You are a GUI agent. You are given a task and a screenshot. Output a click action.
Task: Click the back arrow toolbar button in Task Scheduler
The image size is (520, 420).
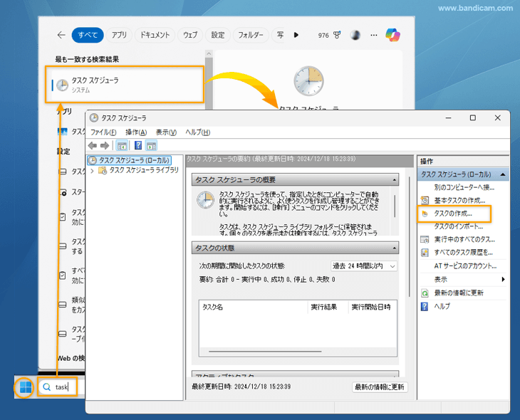click(x=93, y=145)
